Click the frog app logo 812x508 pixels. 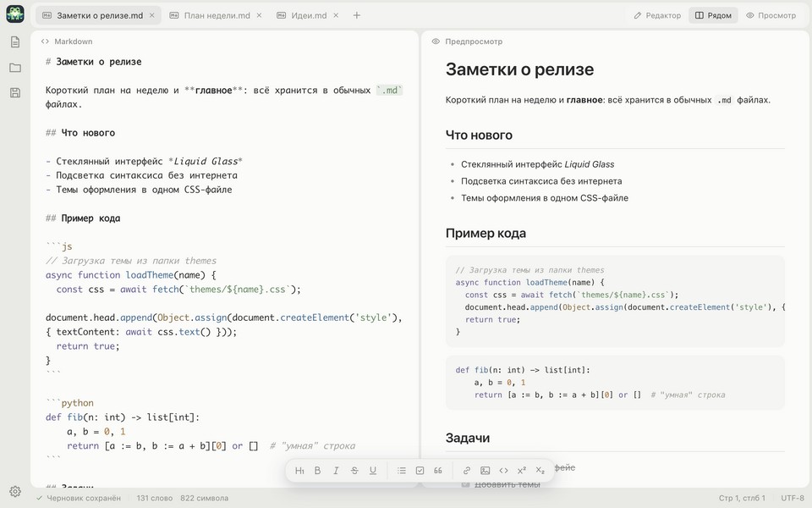pos(15,14)
